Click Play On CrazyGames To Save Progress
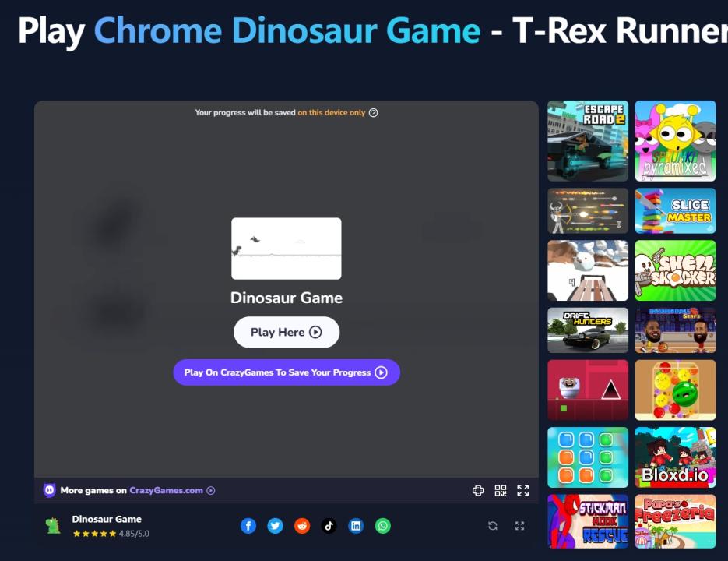Viewport: 728px width, 561px height. (x=286, y=372)
